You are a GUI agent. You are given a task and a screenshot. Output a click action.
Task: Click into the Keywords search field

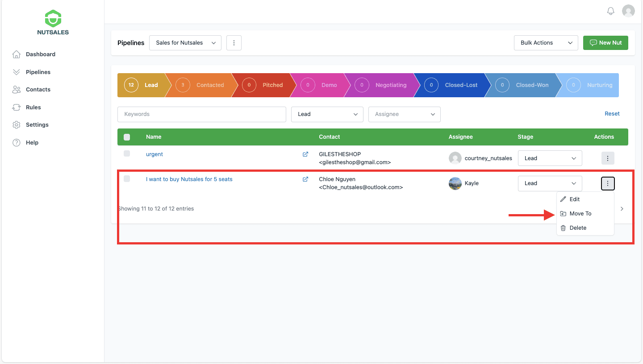[201, 114]
